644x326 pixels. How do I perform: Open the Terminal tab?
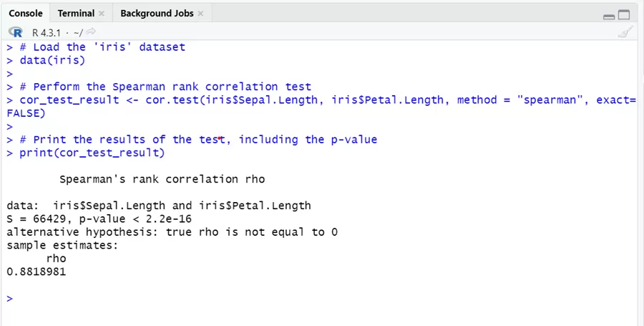[76, 14]
